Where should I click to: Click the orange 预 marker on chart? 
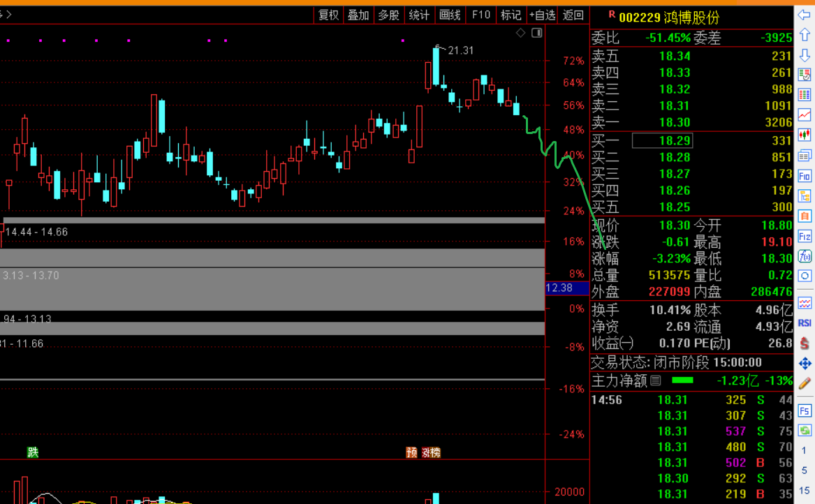(x=411, y=452)
